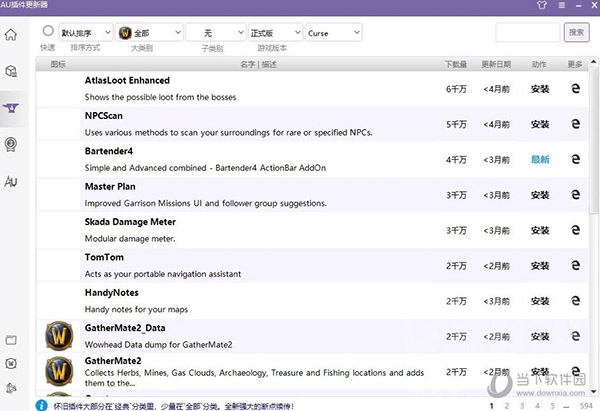Go to page 5
The width and height of the screenshot is (600, 411).
coord(553,406)
